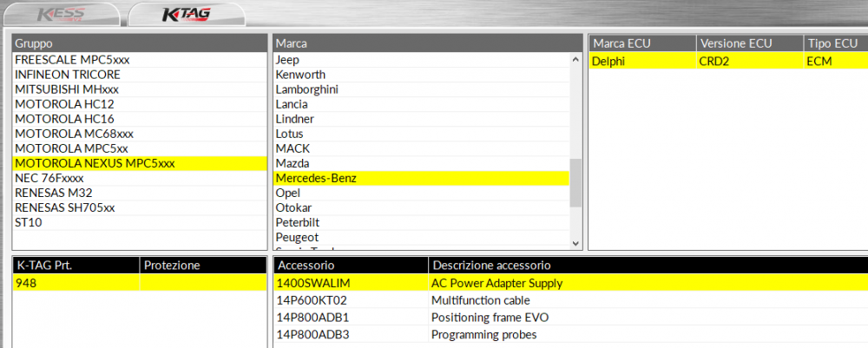
Task: Sort by Marca ECU column header
Action: (641, 43)
